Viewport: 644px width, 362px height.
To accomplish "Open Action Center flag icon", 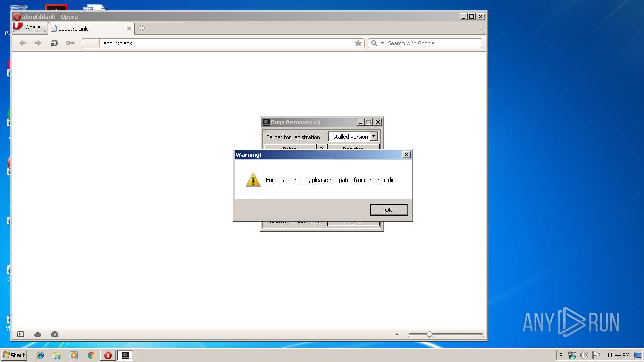I will point(596,355).
